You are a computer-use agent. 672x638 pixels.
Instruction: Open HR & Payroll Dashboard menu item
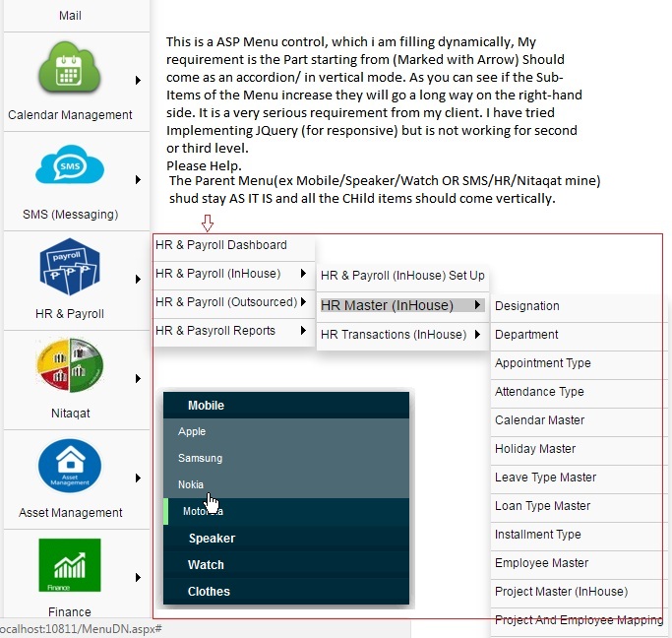234,245
